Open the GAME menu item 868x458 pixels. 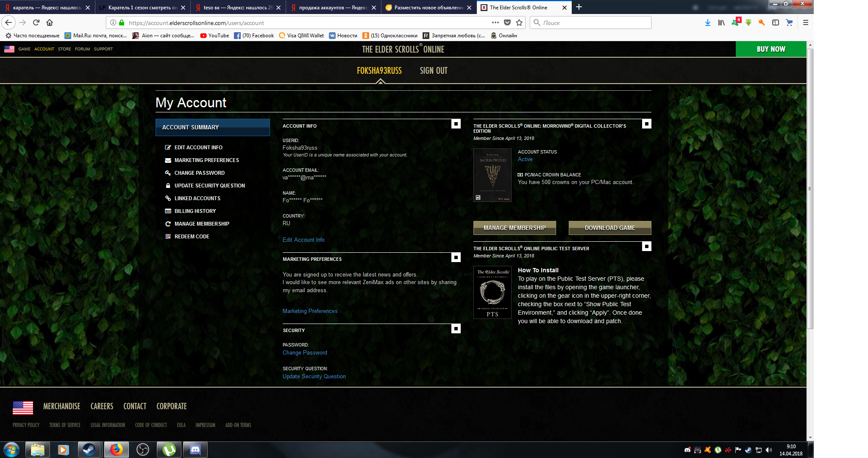pyautogui.click(x=24, y=49)
